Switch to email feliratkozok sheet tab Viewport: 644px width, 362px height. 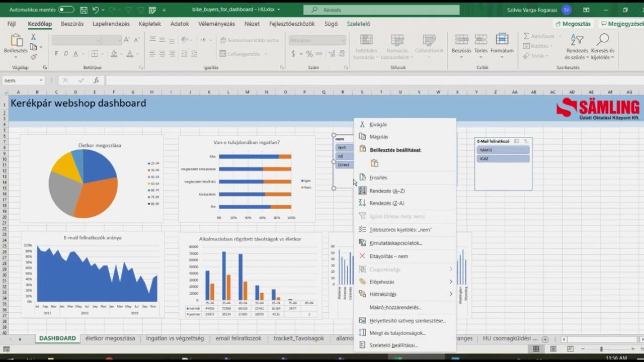[x=238, y=338]
